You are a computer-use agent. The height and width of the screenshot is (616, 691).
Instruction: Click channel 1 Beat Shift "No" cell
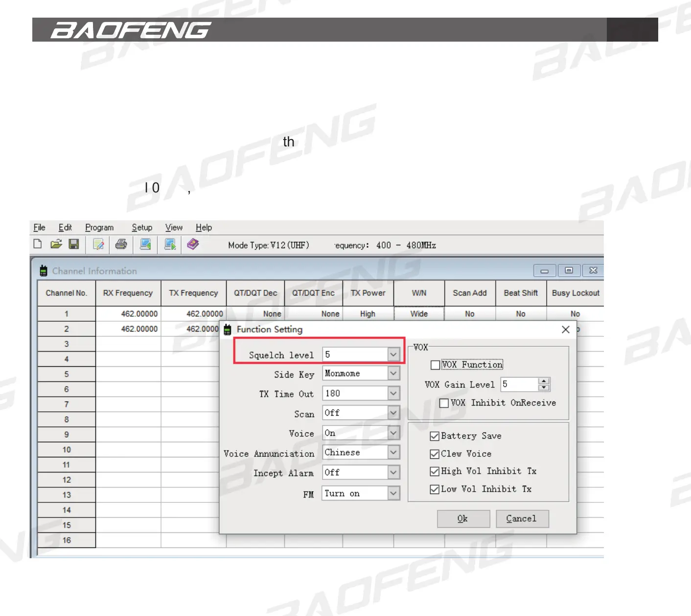521,314
